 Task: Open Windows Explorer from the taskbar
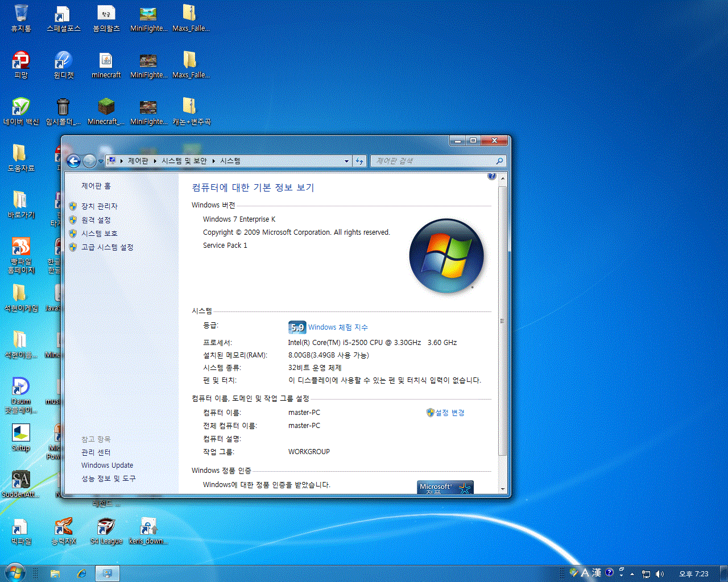point(55,573)
